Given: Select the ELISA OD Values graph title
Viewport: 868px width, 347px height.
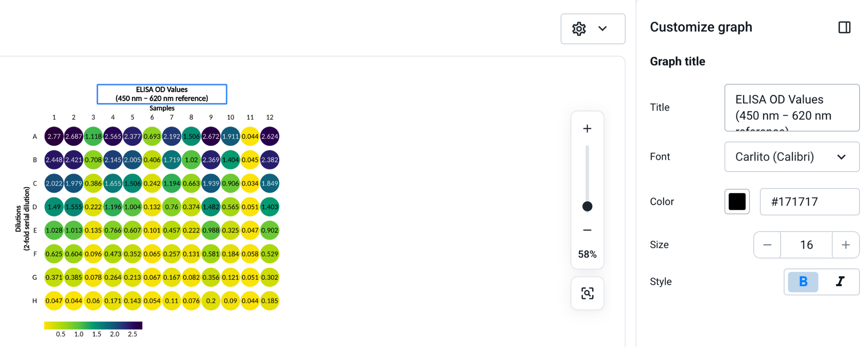Looking at the screenshot, I should pos(162,94).
